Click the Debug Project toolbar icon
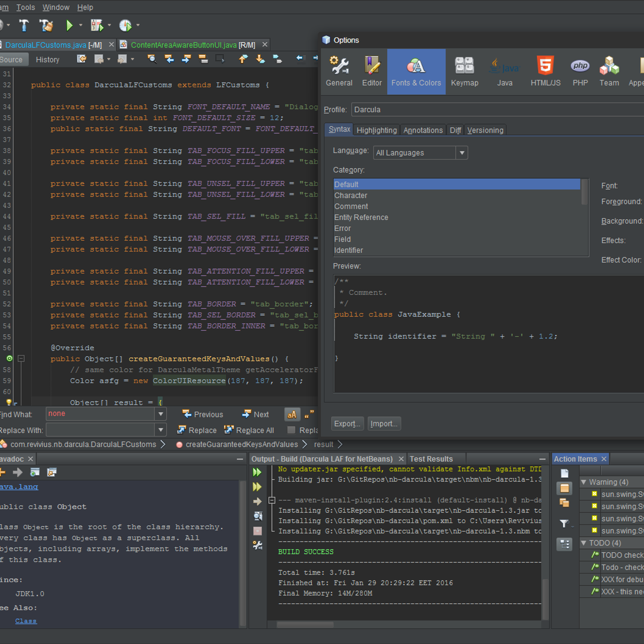 [x=97, y=25]
